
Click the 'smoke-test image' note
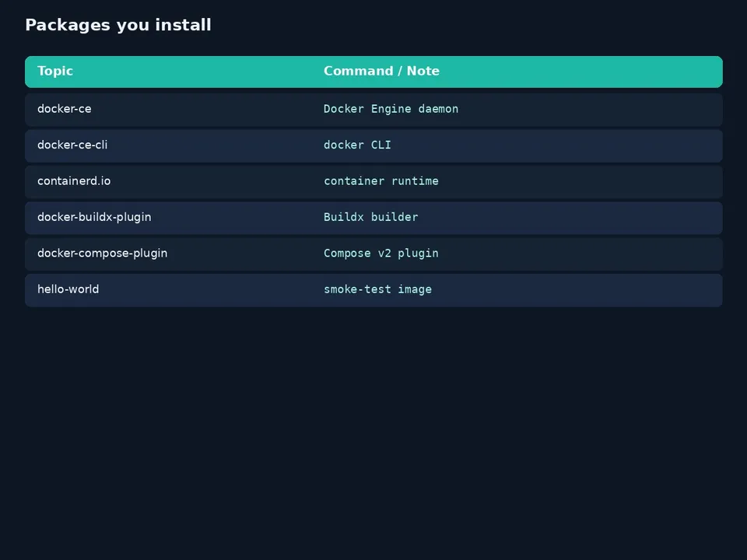[x=378, y=289]
